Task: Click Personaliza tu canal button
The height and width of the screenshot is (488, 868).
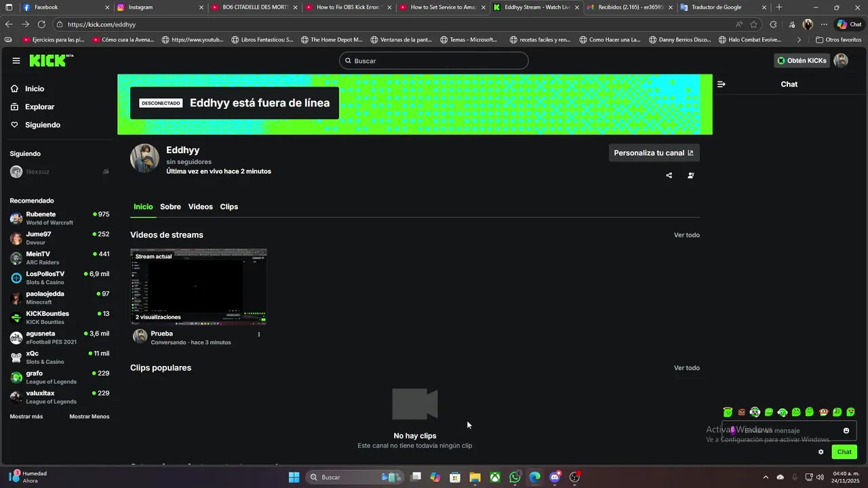Action: pyautogui.click(x=654, y=153)
